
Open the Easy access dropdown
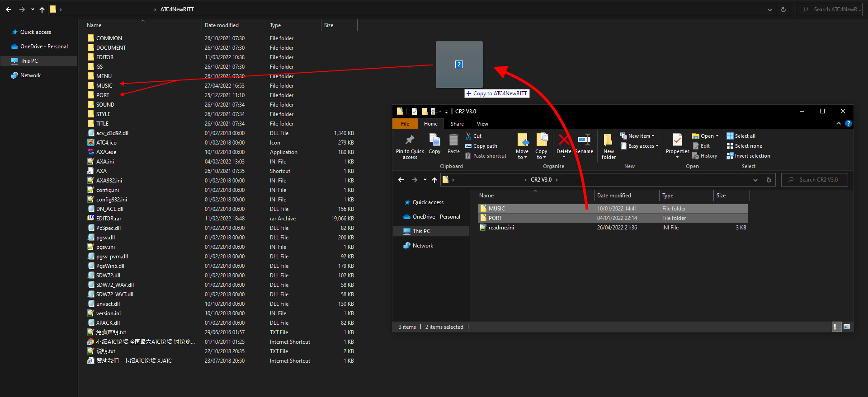(639, 146)
